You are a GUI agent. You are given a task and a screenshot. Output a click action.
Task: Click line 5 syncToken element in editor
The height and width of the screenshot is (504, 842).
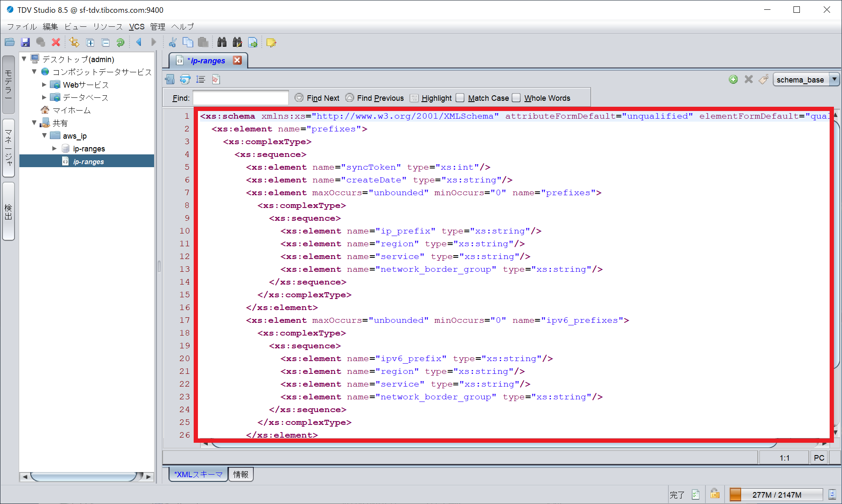(x=368, y=167)
